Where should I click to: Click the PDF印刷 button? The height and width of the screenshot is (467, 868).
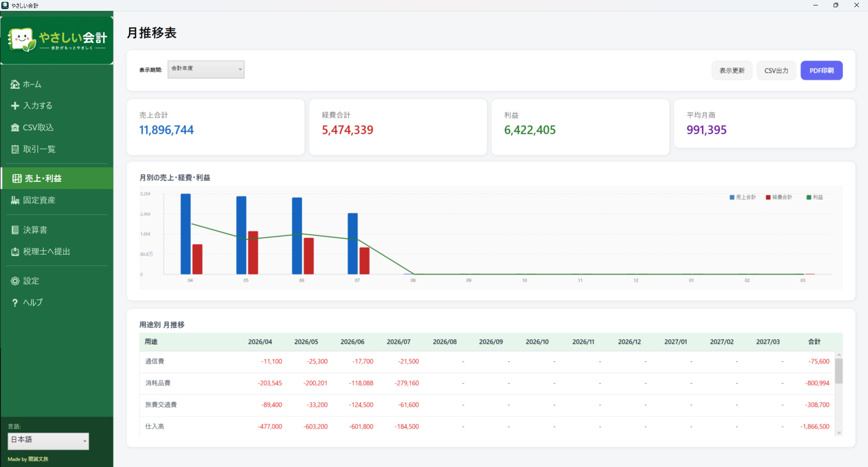(x=821, y=71)
